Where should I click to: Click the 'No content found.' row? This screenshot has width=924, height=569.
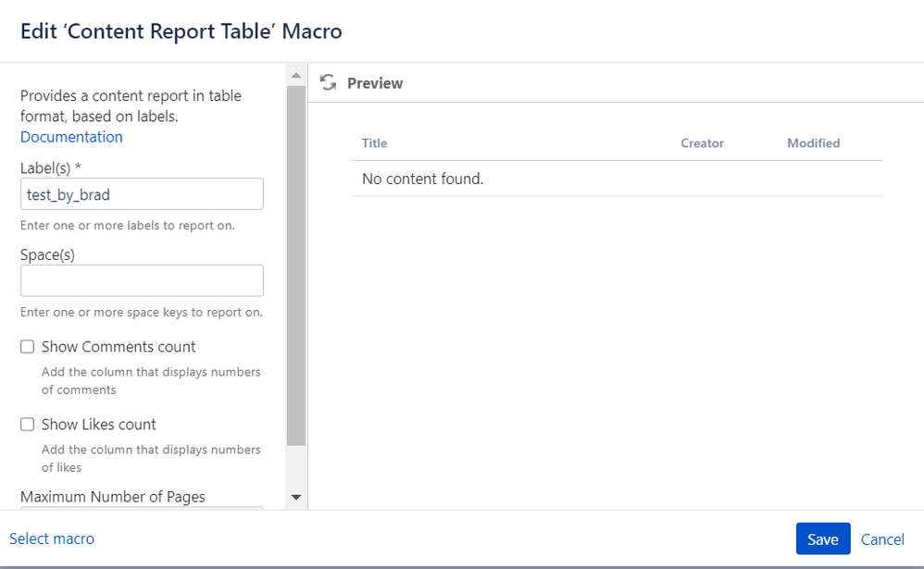pyautogui.click(x=617, y=179)
